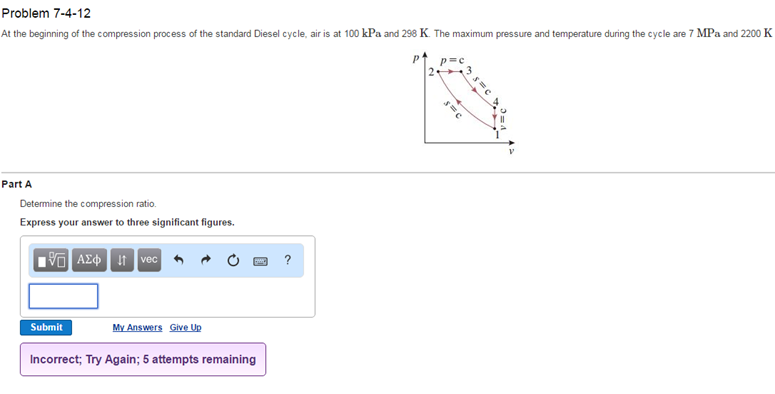
Task: Choose the Give Up link
Action: click(185, 327)
